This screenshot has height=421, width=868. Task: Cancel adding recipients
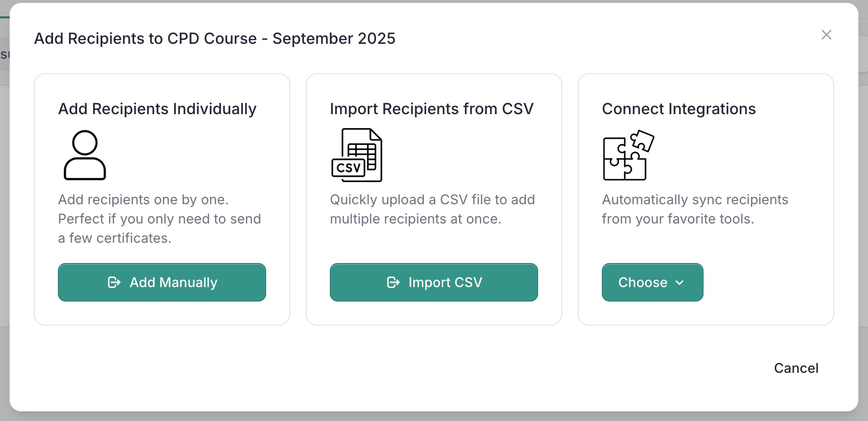point(796,368)
